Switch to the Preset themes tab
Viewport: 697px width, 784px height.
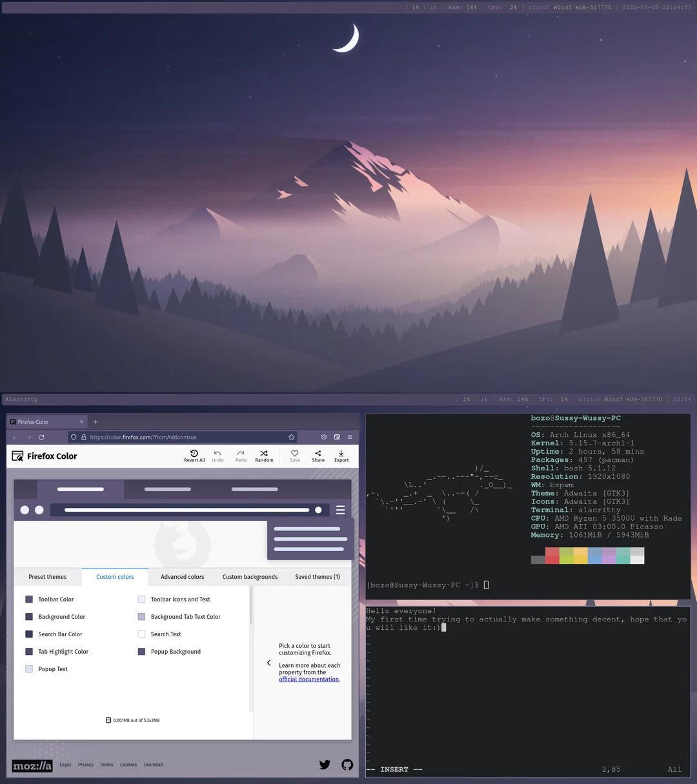pyautogui.click(x=47, y=576)
